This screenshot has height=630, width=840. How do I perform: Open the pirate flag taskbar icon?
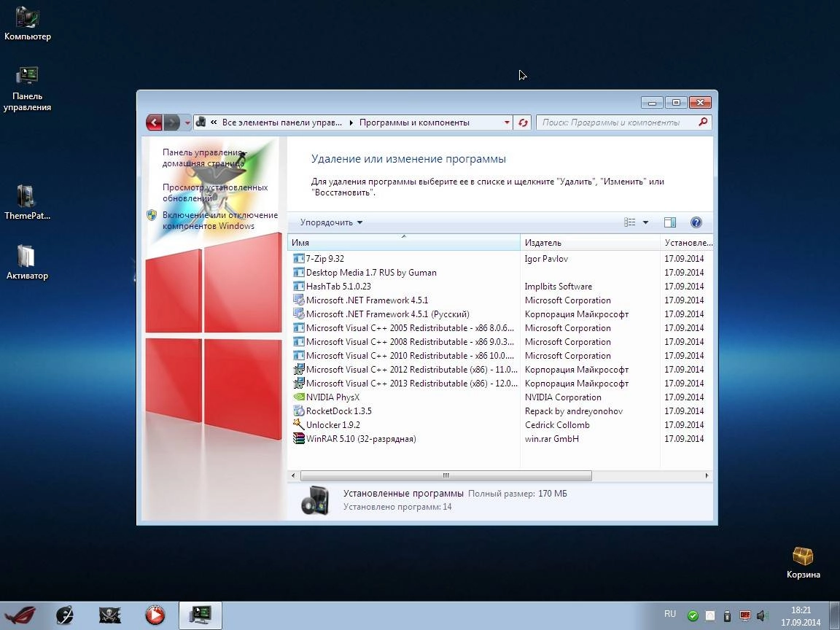pyautogui.click(x=110, y=615)
